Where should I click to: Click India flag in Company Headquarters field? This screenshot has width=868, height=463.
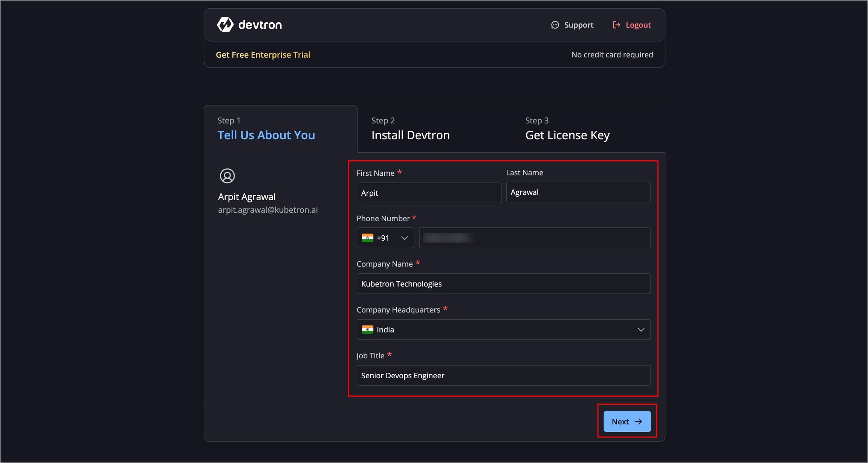(x=367, y=329)
